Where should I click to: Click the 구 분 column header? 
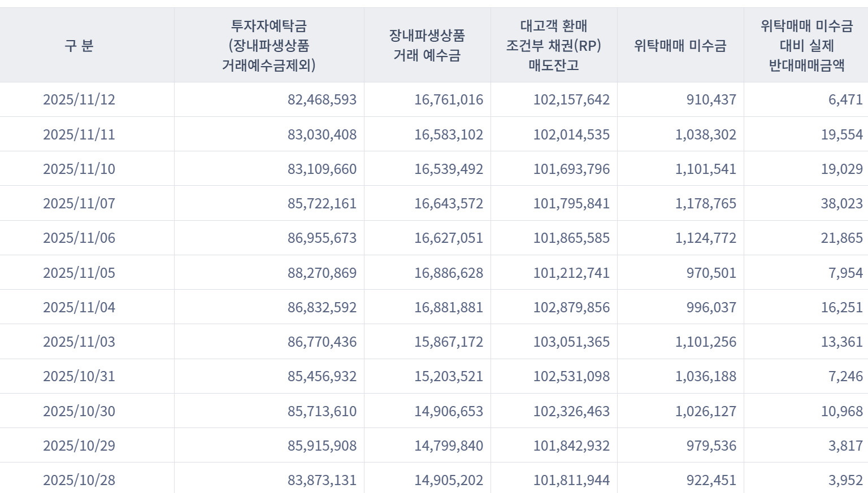(x=79, y=46)
